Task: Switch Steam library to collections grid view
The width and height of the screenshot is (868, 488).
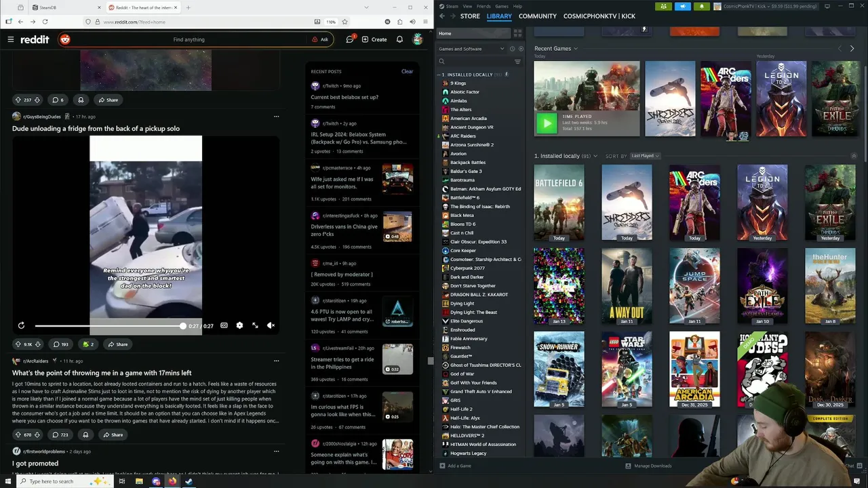Action: [517, 33]
